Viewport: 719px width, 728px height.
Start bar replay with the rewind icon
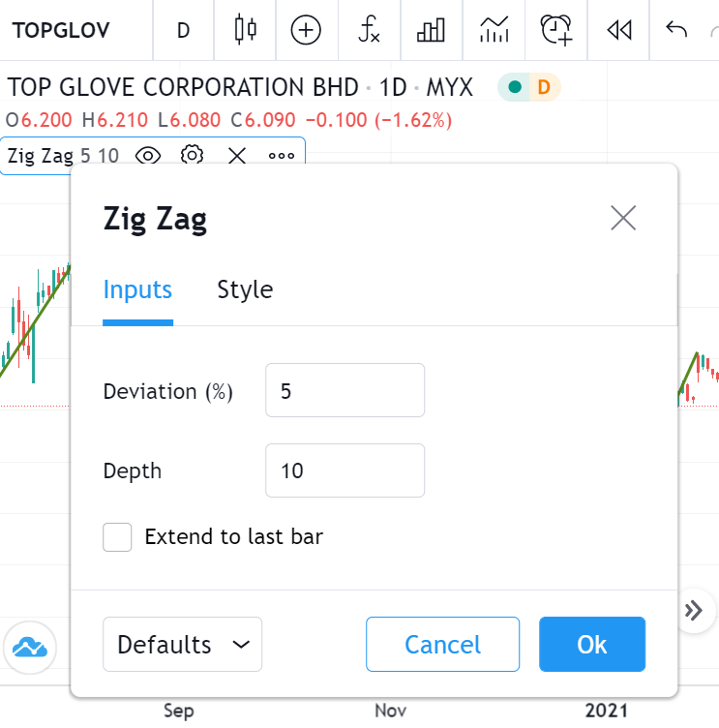pos(618,30)
